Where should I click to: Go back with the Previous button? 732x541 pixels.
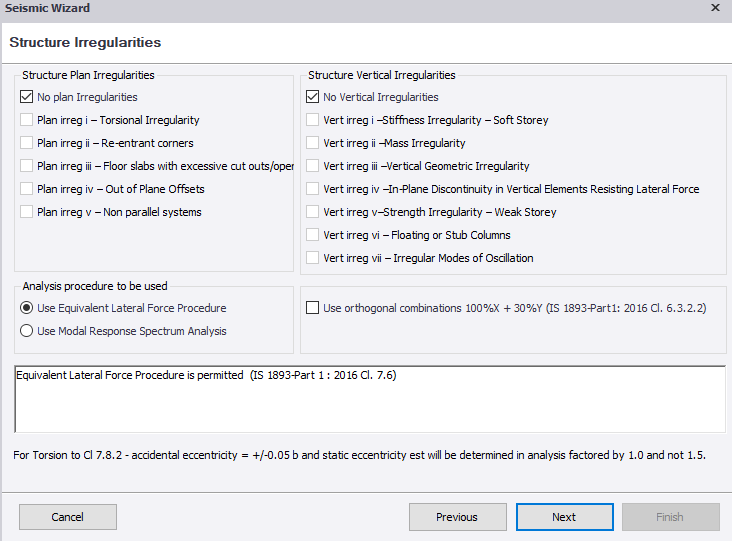[x=458, y=517]
